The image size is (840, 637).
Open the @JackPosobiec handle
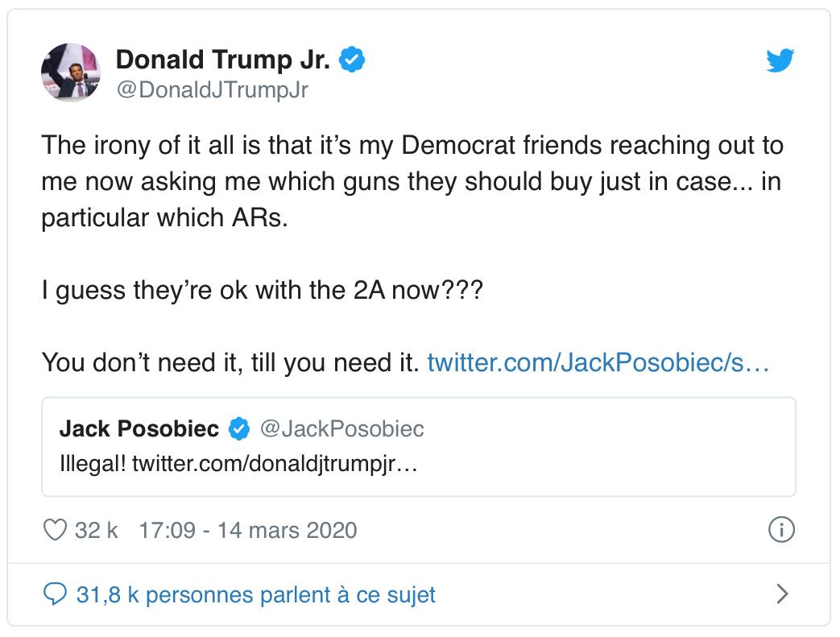coord(341,429)
